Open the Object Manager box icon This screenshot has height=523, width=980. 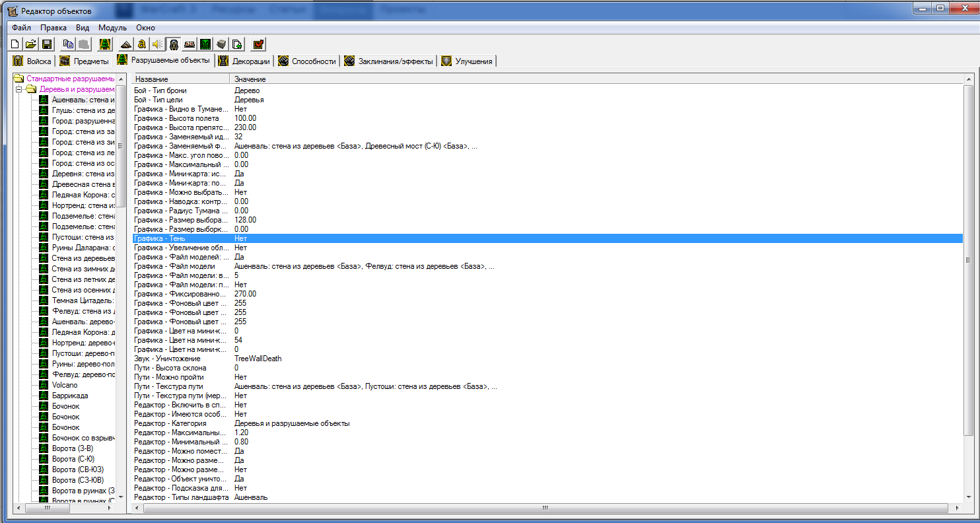coord(221,44)
